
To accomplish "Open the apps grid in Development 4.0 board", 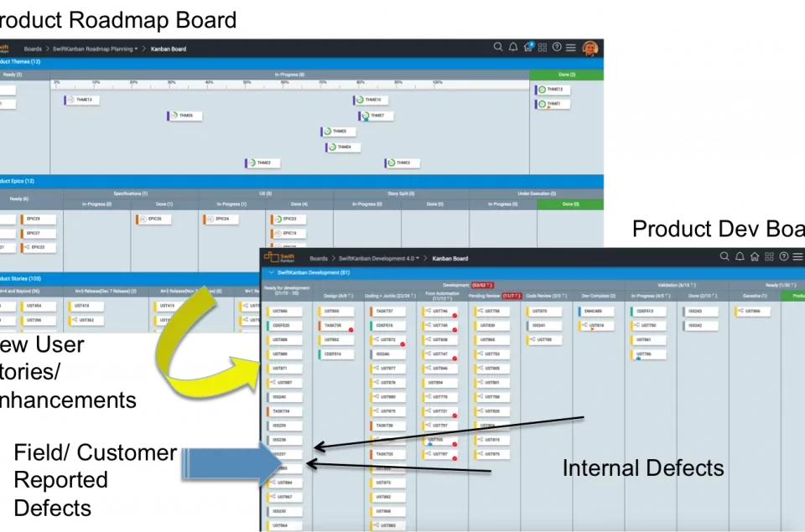I will click(769, 256).
